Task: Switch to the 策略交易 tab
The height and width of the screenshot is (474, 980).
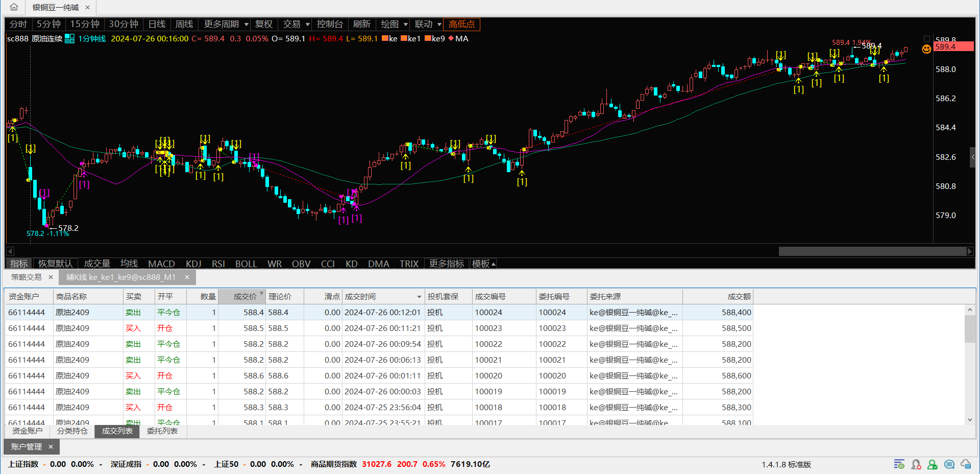Action: (x=27, y=277)
